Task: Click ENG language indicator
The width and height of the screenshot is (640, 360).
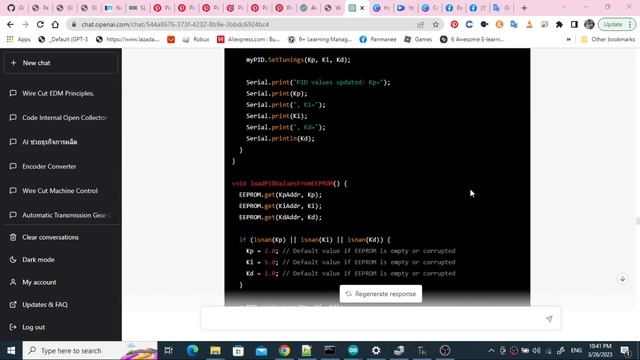Action: click(x=576, y=351)
